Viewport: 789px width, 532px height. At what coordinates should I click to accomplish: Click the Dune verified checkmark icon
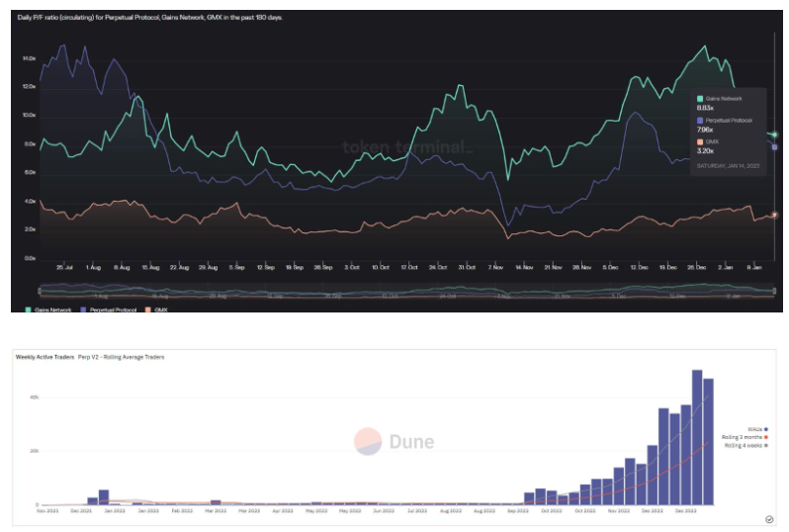tap(769, 519)
